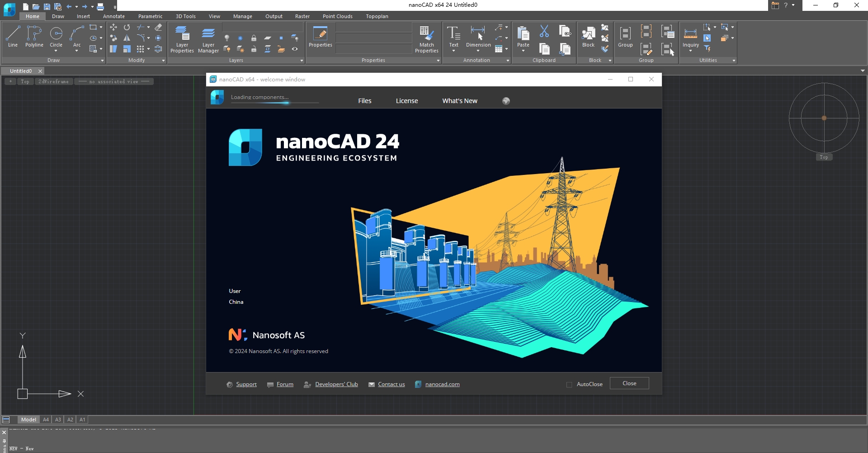
Task: Select the Mirror tool in Modify panel
Action: pyautogui.click(x=127, y=38)
